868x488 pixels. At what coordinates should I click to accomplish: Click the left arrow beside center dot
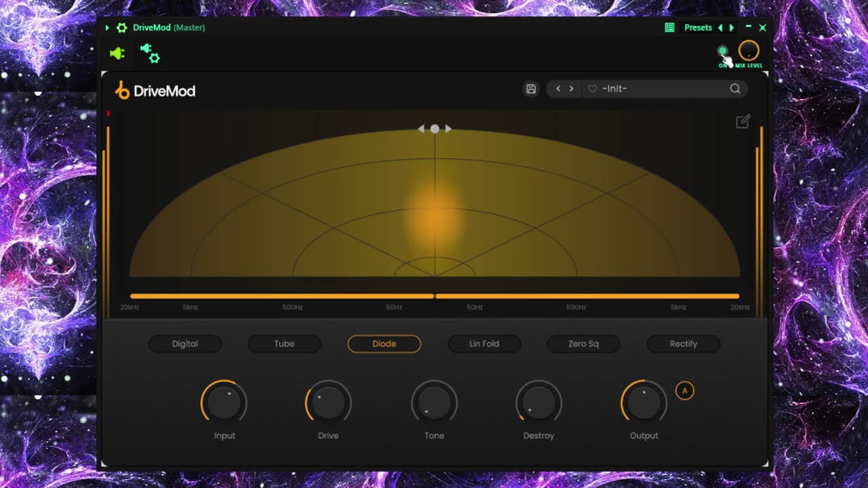(421, 129)
